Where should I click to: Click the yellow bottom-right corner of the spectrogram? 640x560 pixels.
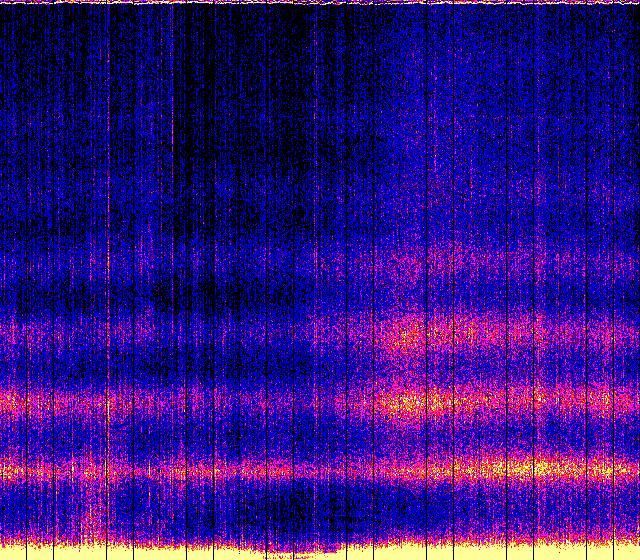(x=634, y=554)
